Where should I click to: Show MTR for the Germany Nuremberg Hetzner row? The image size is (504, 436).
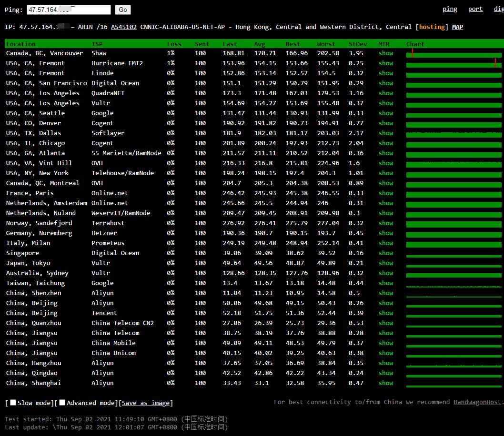[x=386, y=233]
